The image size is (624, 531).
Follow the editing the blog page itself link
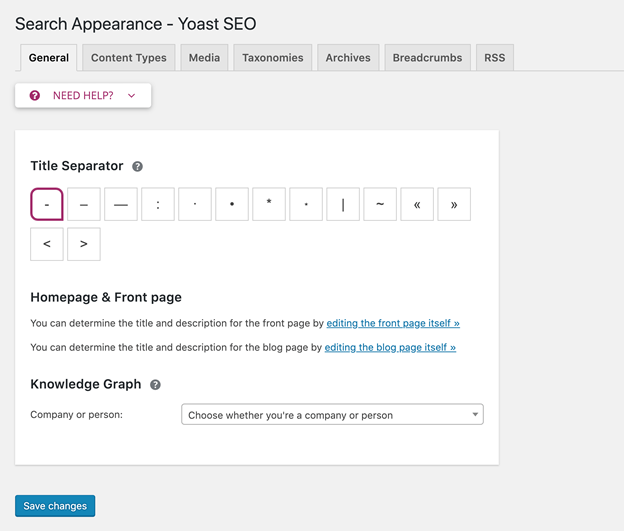click(x=390, y=347)
